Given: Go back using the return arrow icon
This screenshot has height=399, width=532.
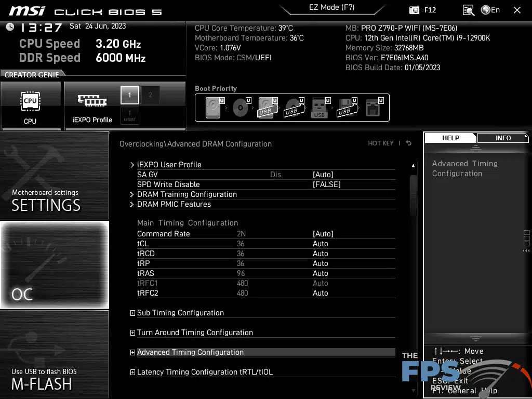Looking at the screenshot, I should pos(408,143).
